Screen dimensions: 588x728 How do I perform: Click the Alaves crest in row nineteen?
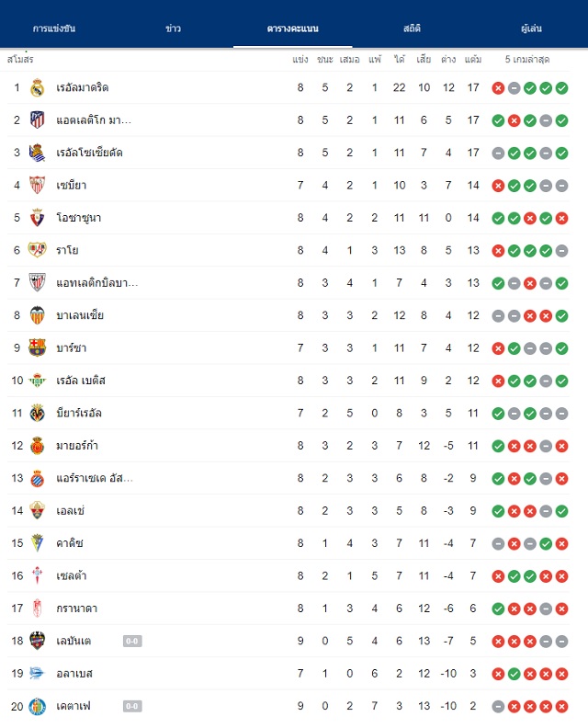point(37,673)
